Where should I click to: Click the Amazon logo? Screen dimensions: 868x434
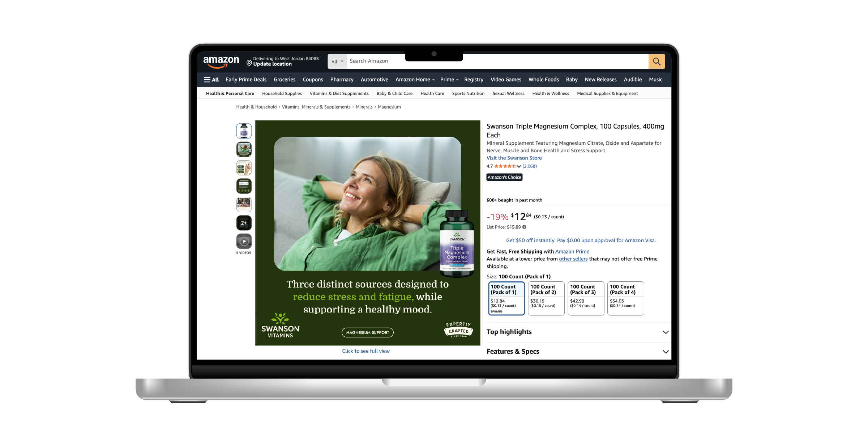221,62
